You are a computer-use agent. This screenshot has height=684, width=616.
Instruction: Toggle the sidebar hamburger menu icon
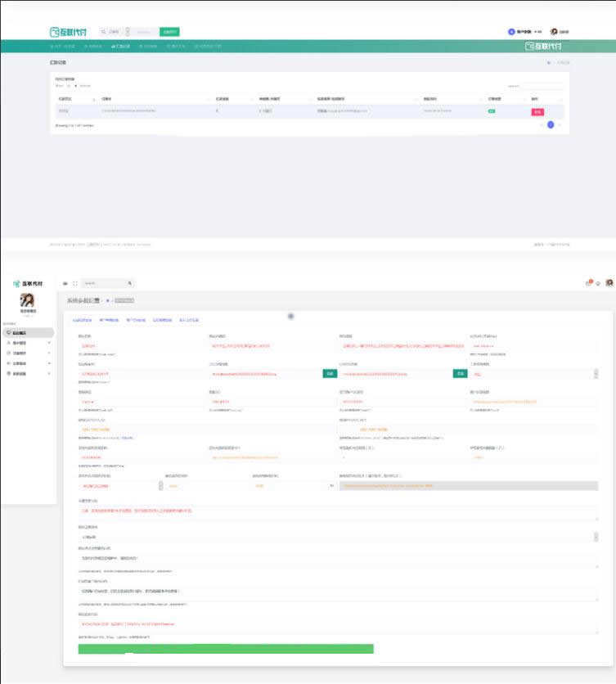coord(65,283)
